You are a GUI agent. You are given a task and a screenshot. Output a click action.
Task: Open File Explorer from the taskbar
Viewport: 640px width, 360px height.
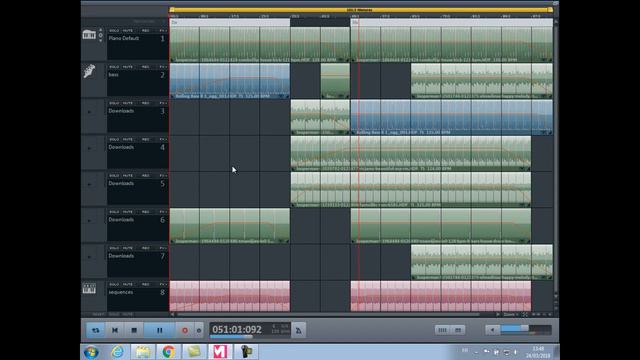(x=143, y=352)
